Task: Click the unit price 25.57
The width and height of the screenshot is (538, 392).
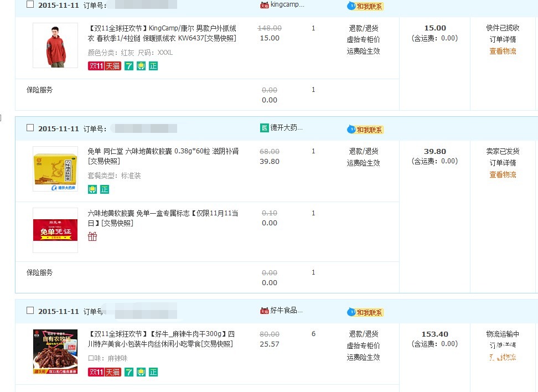Action: (270, 344)
